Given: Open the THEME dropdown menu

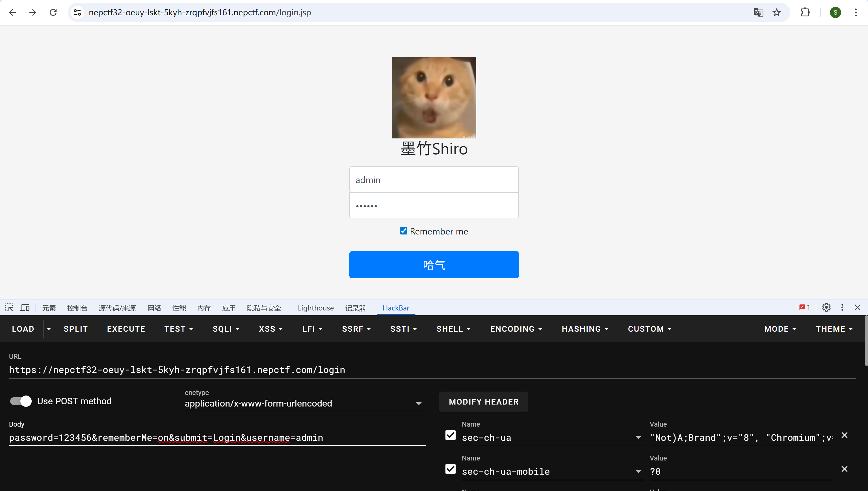Looking at the screenshot, I should point(834,329).
